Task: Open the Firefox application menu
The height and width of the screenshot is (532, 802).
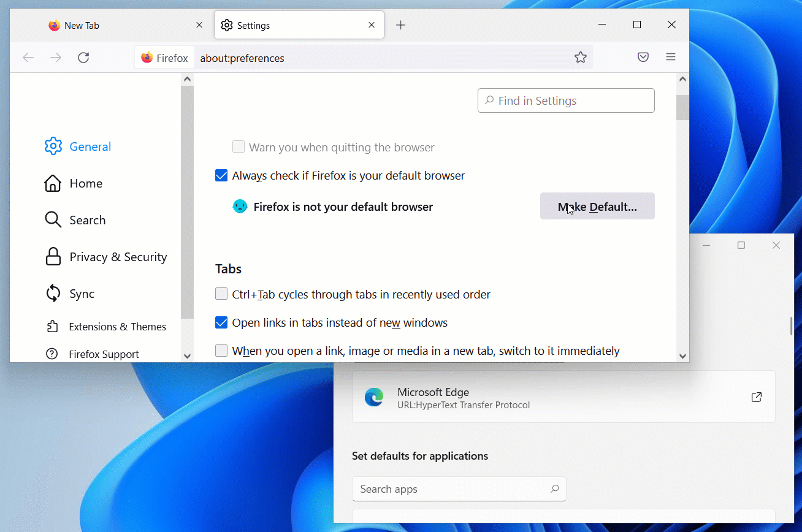Action: click(670, 57)
